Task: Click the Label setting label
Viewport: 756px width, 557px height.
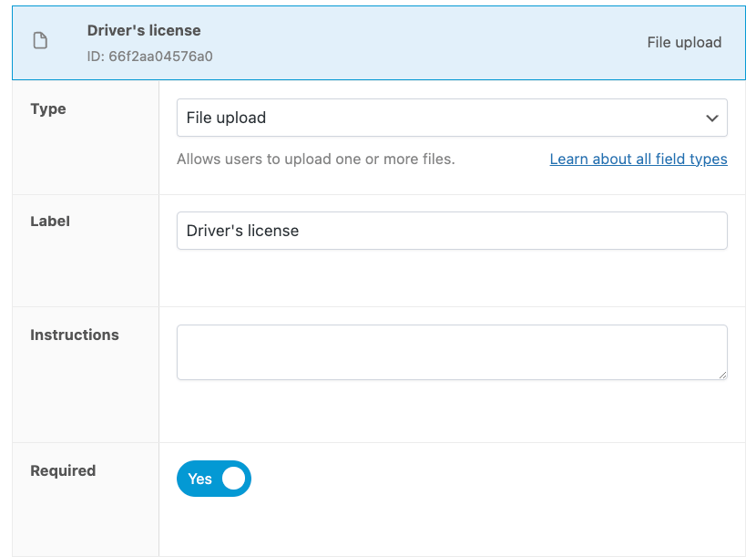Action: pyautogui.click(x=50, y=221)
